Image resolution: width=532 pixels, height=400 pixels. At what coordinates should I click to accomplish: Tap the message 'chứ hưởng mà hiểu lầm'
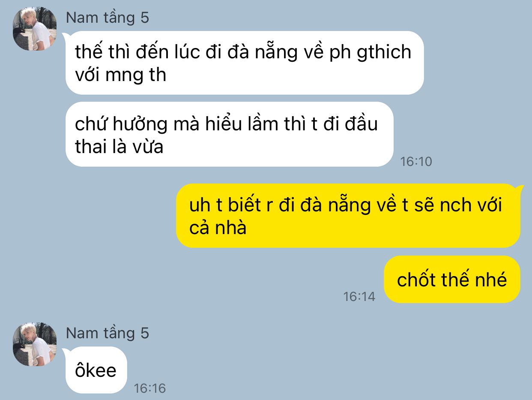point(229,134)
